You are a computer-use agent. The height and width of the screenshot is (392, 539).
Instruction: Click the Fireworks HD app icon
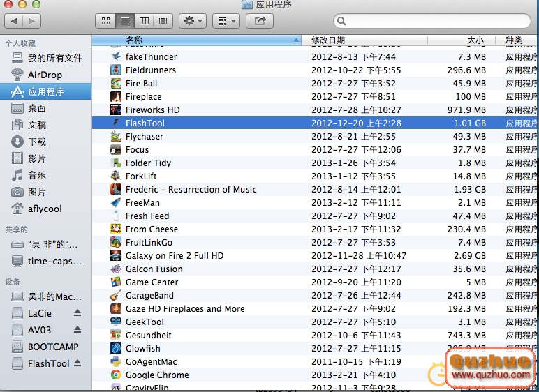click(116, 110)
